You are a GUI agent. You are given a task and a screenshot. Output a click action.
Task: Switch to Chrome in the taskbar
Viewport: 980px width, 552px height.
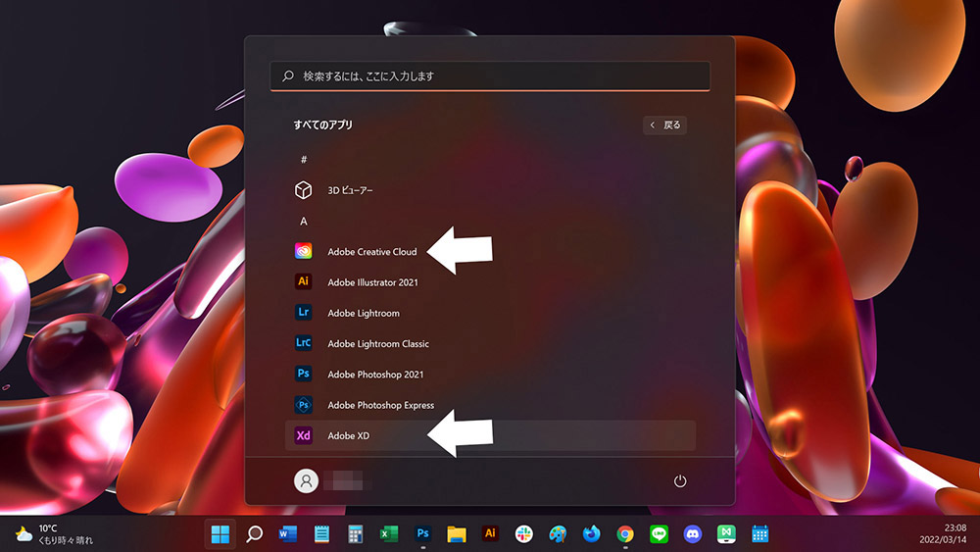click(x=625, y=534)
